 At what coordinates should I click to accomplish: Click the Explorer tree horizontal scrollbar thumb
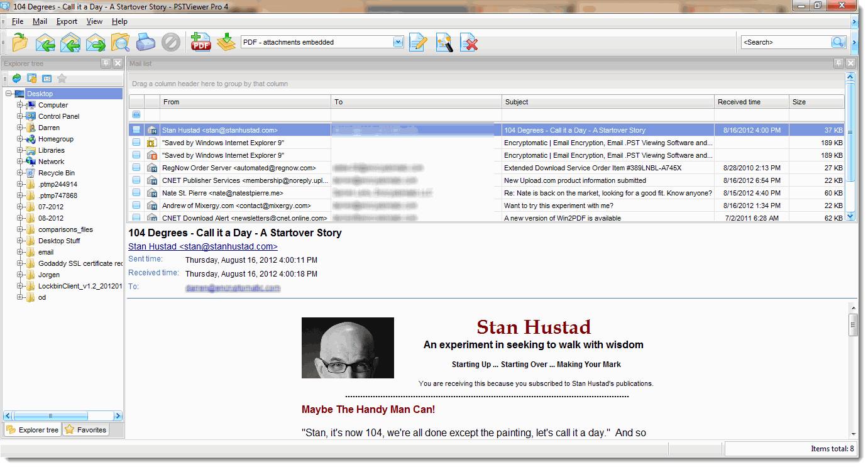[x=51, y=415]
